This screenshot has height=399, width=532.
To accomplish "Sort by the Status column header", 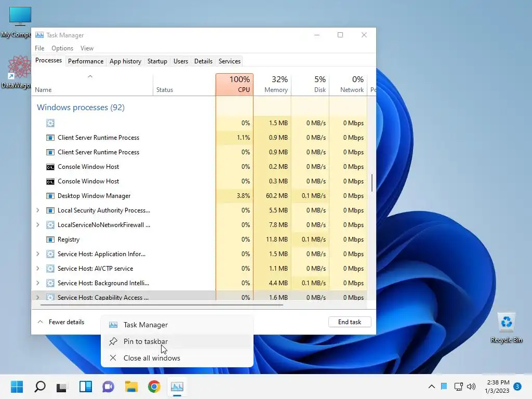I will pos(184,85).
